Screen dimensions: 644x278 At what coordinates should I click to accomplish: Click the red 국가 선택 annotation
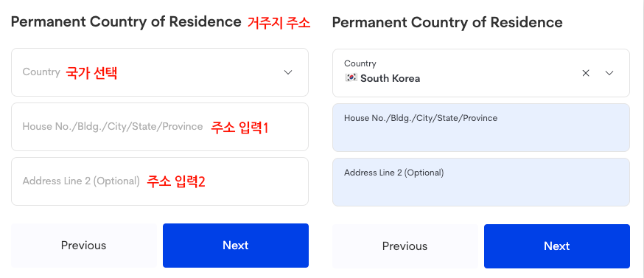[91, 73]
